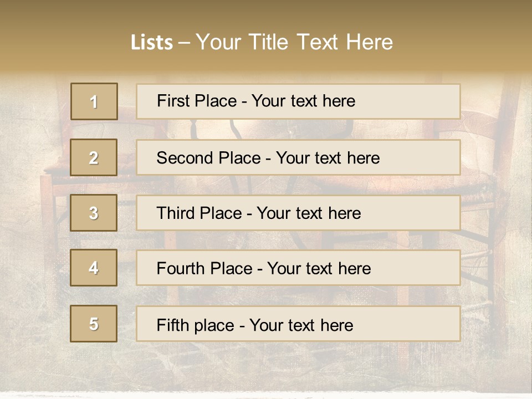The image size is (532, 399).
Task: Click the slide title text
Action: pos(262,42)
